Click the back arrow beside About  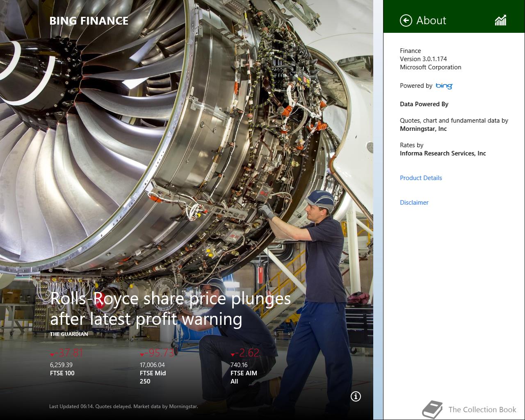coord(406,21)
